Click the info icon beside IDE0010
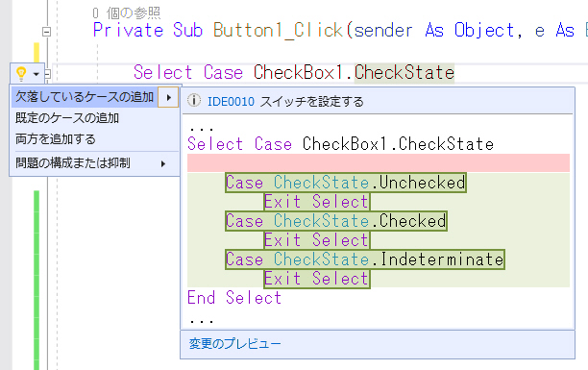 [194, 101]
